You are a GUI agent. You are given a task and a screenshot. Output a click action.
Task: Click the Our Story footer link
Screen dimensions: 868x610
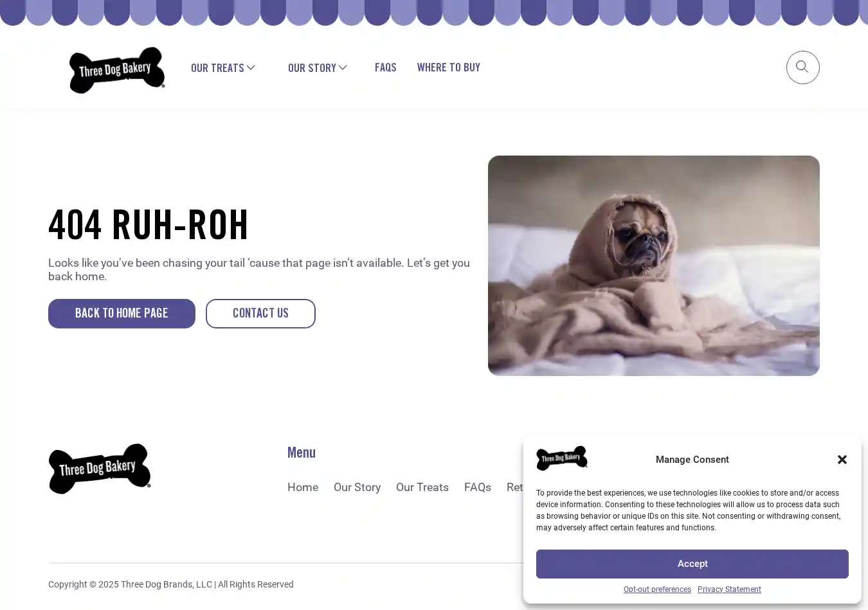357,487
